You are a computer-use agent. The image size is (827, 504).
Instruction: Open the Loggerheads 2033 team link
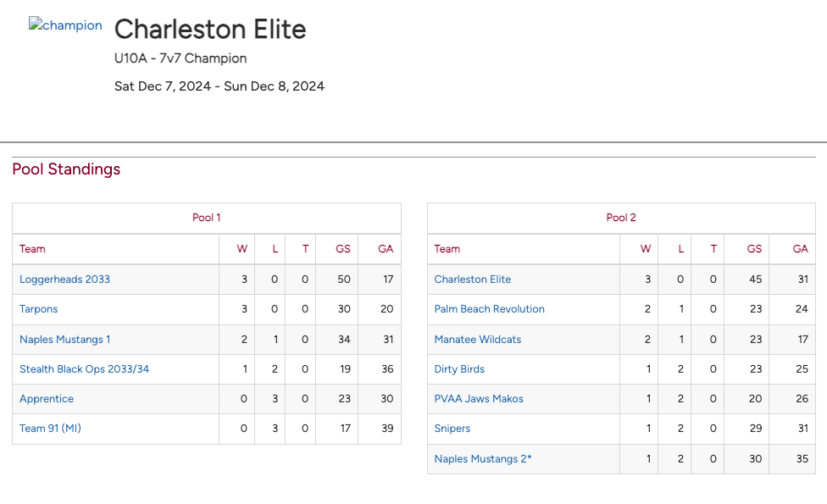pos(64,280)
